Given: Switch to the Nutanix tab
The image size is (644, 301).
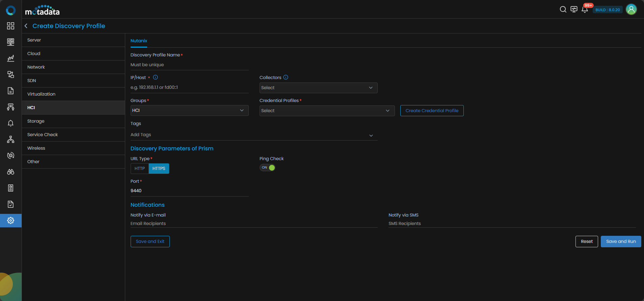Looking at the screenshot, I should click(139, 41).
